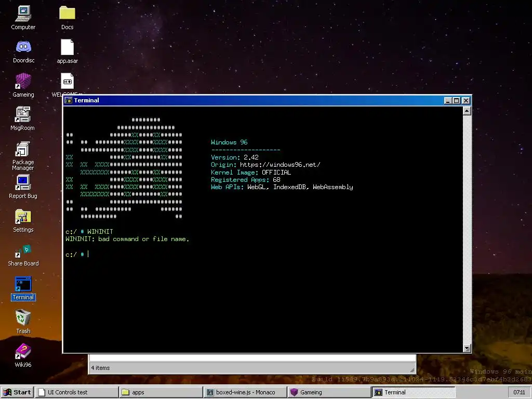
Task: Launch Package Manager from desktop
Action: (23, 156)
